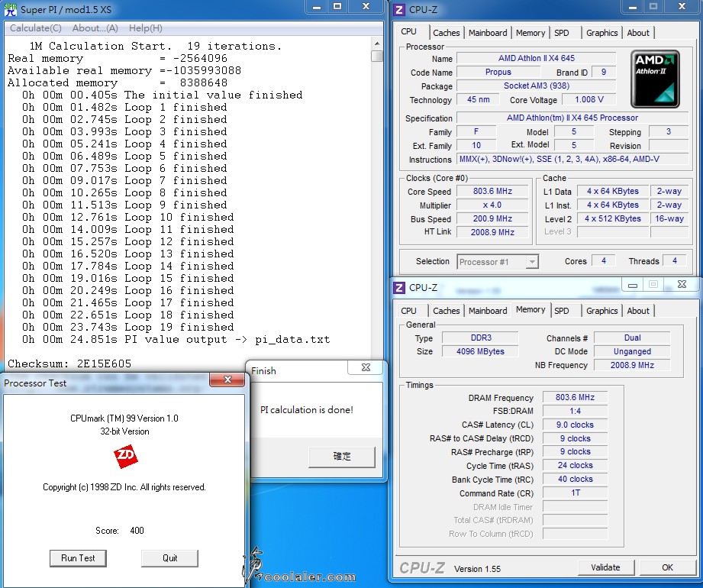
Task: Select Graphics tab in bottom CPU-Z window
Action: click(601, 311)
